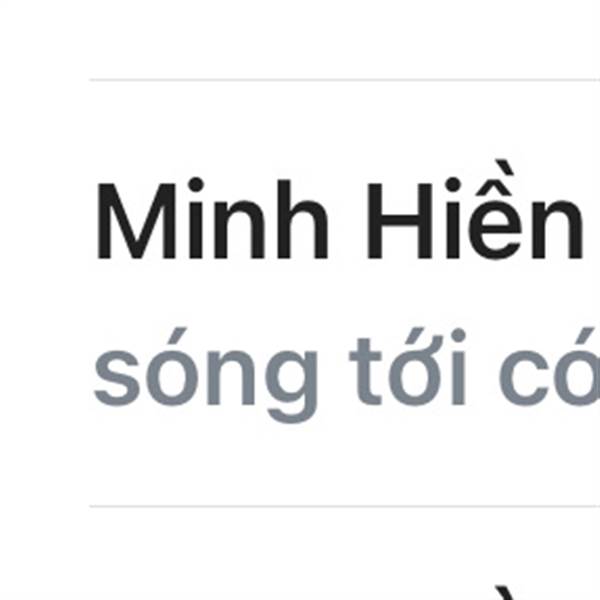
Task: Select the divider line above Minh Hiền
Action: point(344,80)
